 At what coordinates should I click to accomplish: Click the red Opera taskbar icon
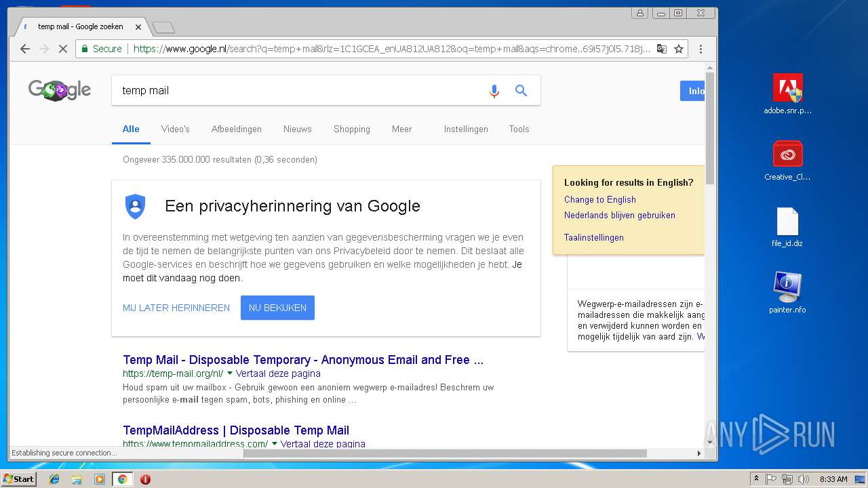(x=145, y=479)
